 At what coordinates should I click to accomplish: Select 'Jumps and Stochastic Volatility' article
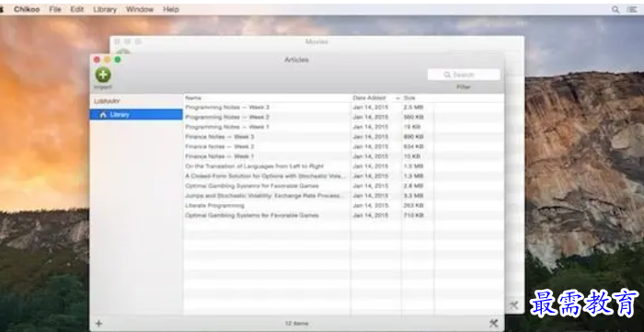tap(343, 196)
